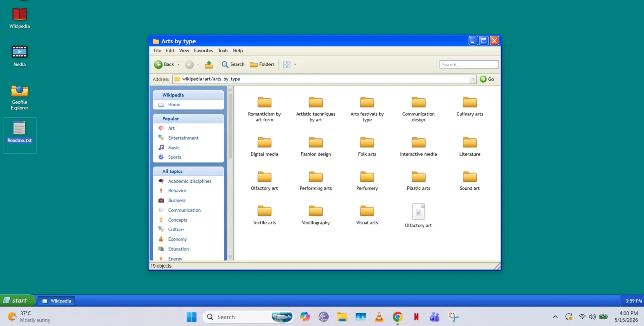Viewport: 644px width, 326px height.
Task: Open the Tools menu
Action: (223, 51)
